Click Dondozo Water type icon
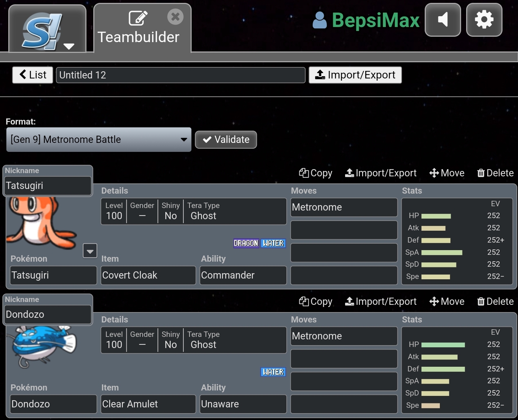The height and width of the screenshot is (420, 518). [273, 372]
